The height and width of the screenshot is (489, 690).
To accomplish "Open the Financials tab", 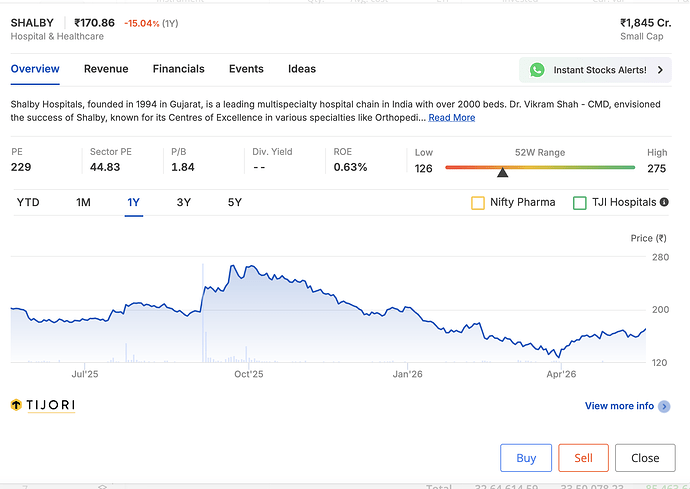I will click(x=179, y=69).
